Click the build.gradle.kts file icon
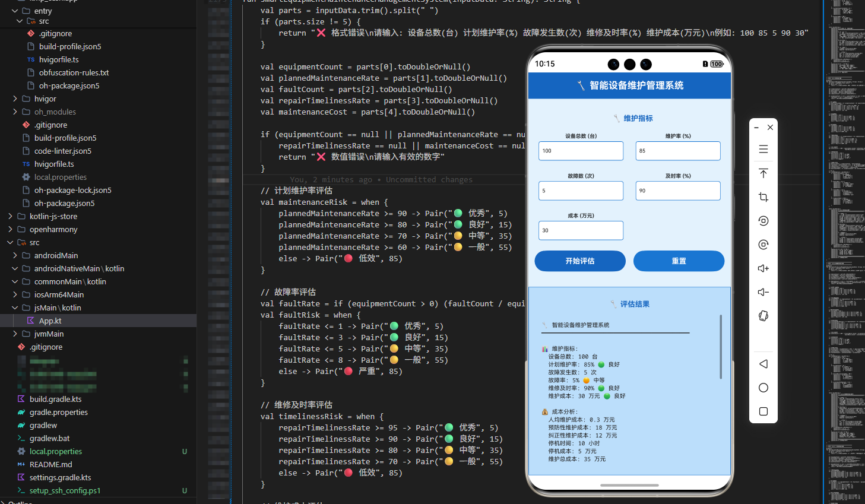The width and height of the screenshot is (865, 504). pos(21,399)
